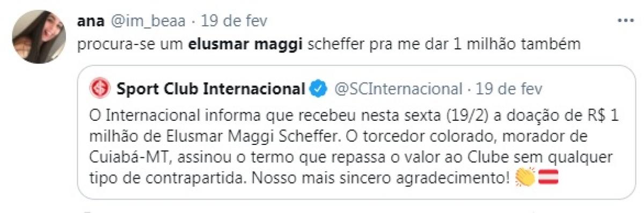Click the Sport Club Internacional crest logo
The height and width of the screenshot is (213, 644).
[x=100, y=88]
